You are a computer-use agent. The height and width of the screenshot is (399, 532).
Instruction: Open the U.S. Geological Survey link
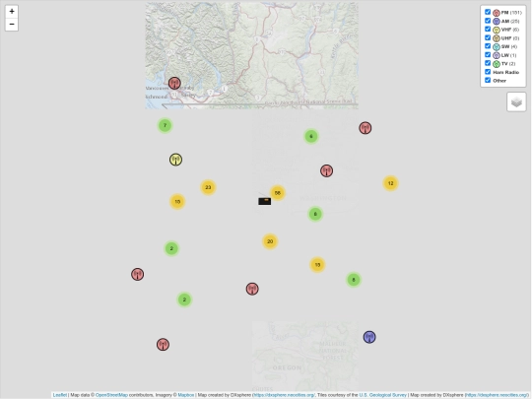[382, 395]
